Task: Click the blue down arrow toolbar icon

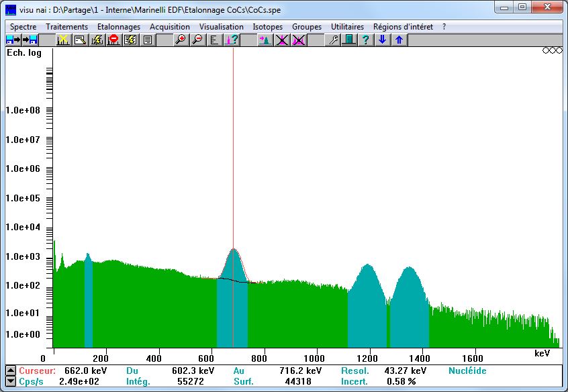Action: point(382,40)
